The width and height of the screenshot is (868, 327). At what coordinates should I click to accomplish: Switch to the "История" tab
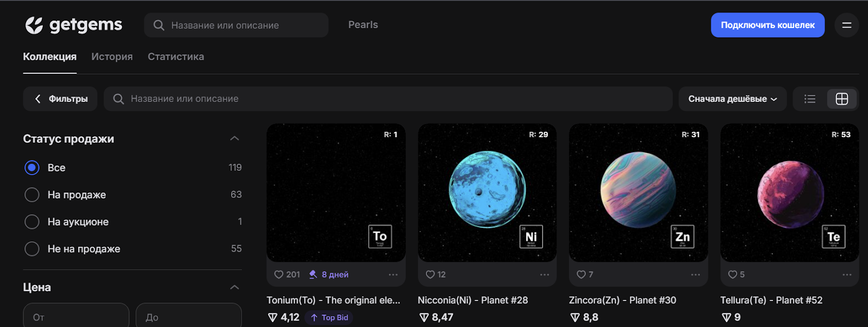coord(112,56)
